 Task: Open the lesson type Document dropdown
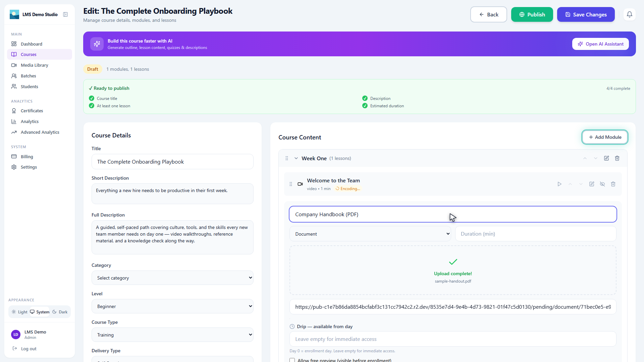coord(370,234)
